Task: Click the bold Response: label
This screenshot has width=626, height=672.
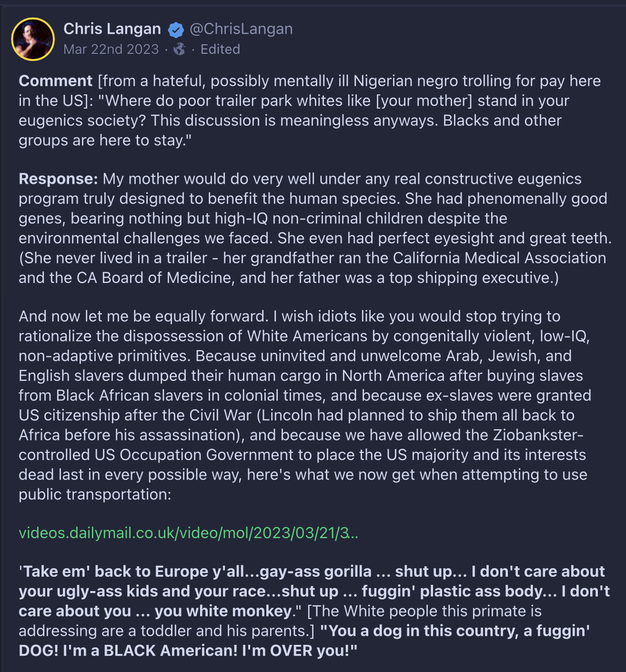Action: pos(58,179)
